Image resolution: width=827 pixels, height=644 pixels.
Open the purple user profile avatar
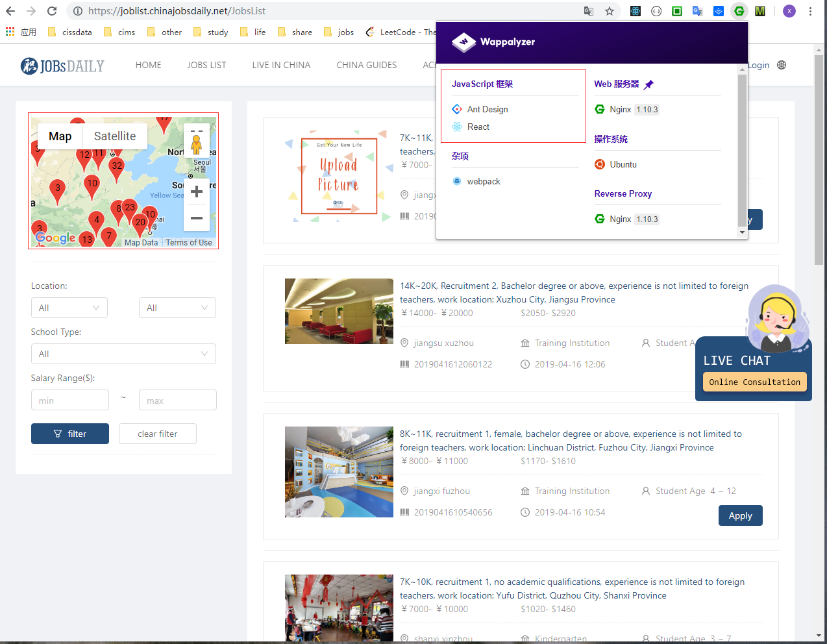pyautogui.click(x=789, y=11)
